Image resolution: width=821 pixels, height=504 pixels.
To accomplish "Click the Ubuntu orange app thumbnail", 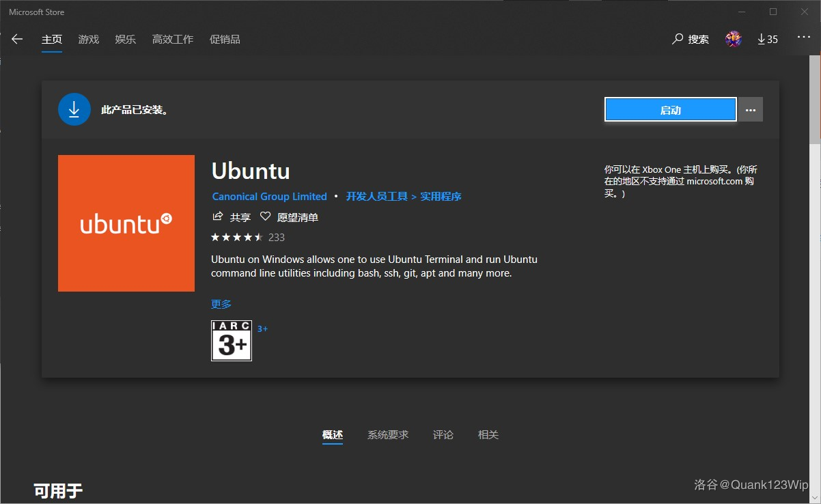I will point(126,223).
